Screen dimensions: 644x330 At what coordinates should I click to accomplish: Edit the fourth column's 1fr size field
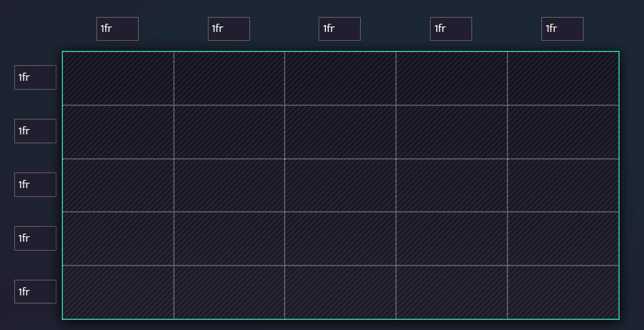pyautogui.click(x=451, y=29)
